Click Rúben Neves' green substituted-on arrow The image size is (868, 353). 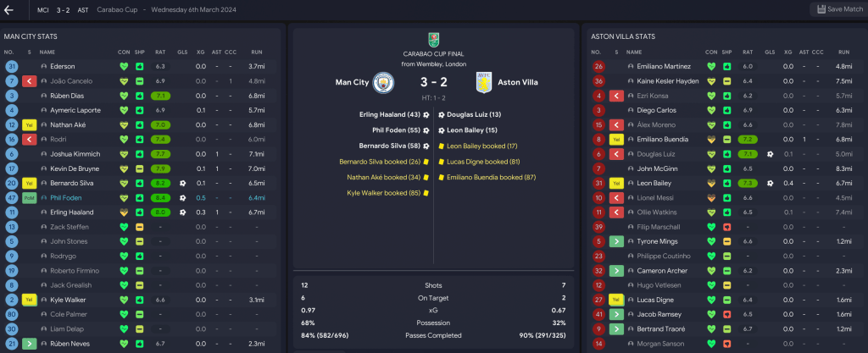(29, 344)
